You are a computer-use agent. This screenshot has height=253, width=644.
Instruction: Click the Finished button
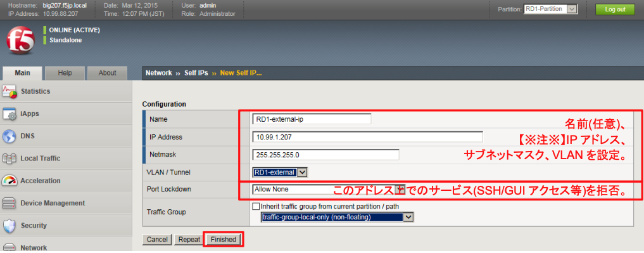coord(224,240)
